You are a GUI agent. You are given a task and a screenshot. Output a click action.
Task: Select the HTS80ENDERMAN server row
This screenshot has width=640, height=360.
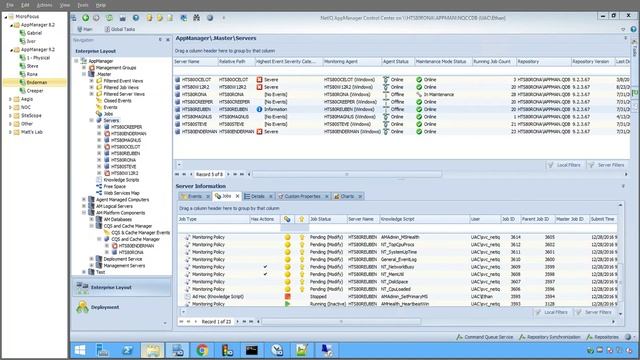tap(402, 132)
